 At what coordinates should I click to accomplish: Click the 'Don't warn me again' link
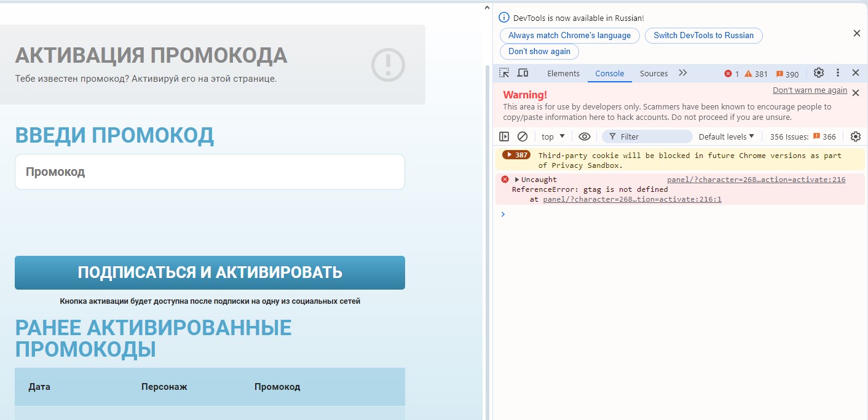(810, 90)
